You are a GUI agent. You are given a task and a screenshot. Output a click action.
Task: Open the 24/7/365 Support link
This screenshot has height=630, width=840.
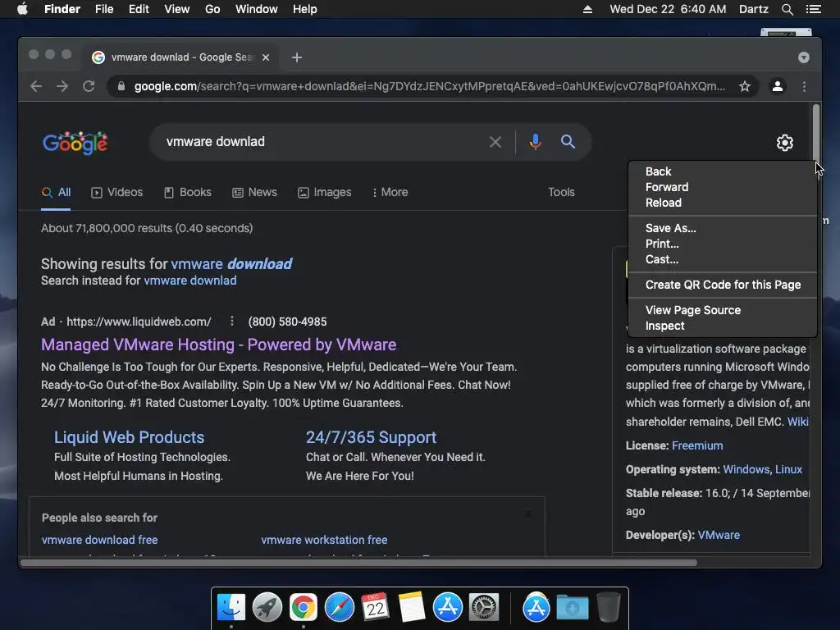click(x=371, y=437)
